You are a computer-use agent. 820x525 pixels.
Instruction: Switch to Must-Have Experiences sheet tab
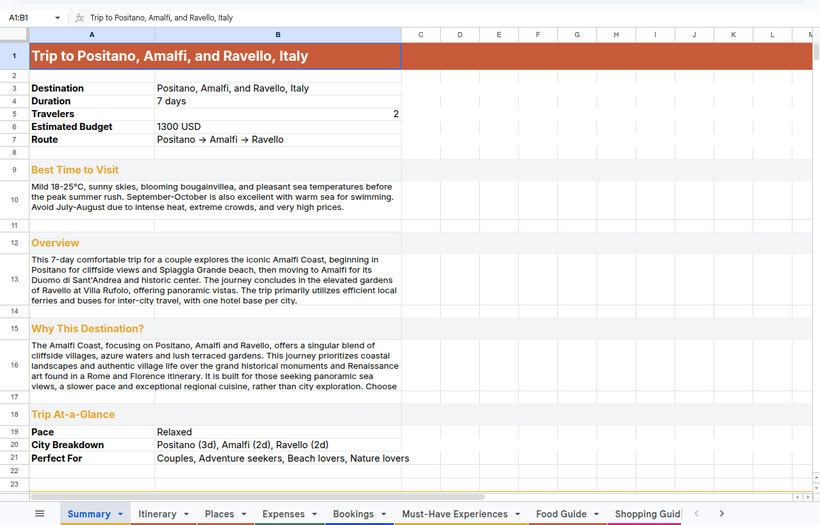454,514
